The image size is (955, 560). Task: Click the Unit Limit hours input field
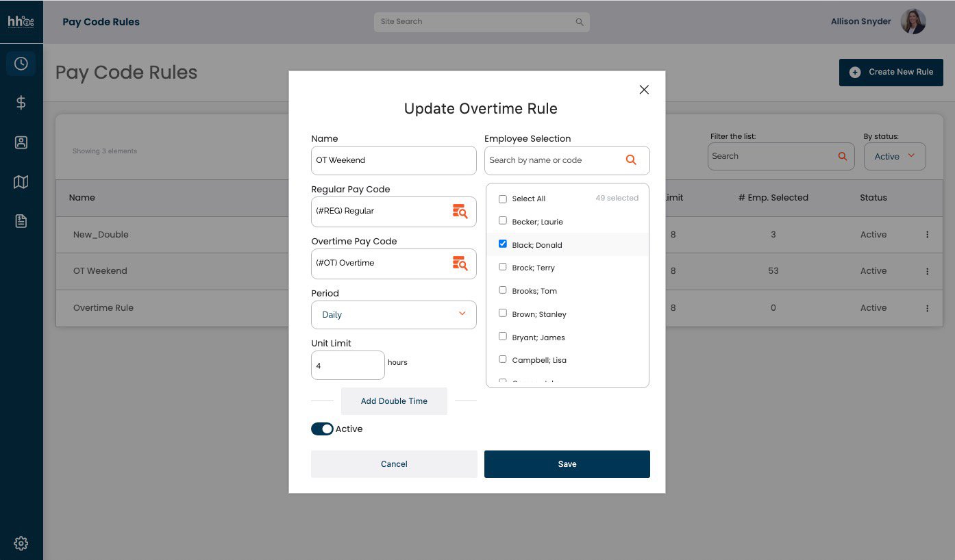click(x=347, y=366)
